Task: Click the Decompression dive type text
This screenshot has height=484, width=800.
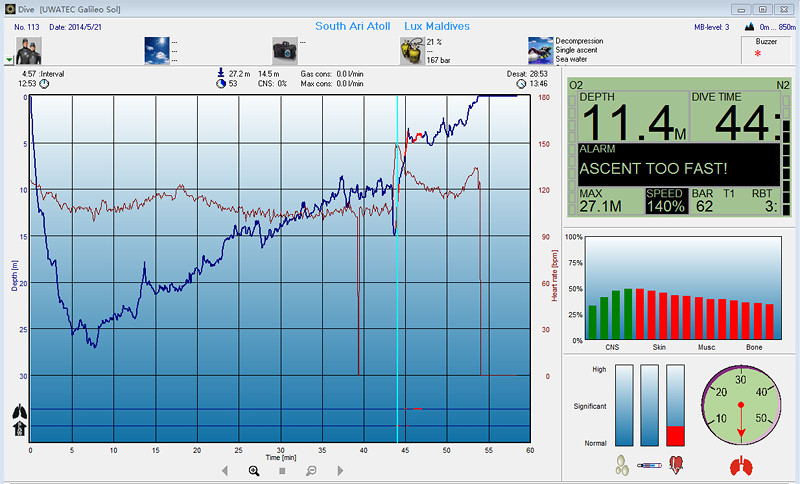Action: [x=579, y=41]
